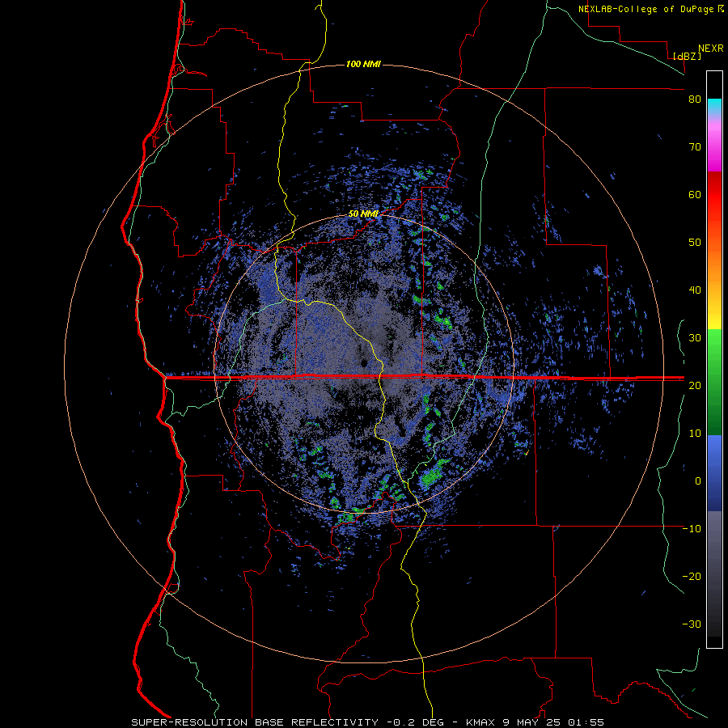Click the -30 value on the dBZ scale
The width and height of the screenshot is (728, 728).
(x=692, y=624)
